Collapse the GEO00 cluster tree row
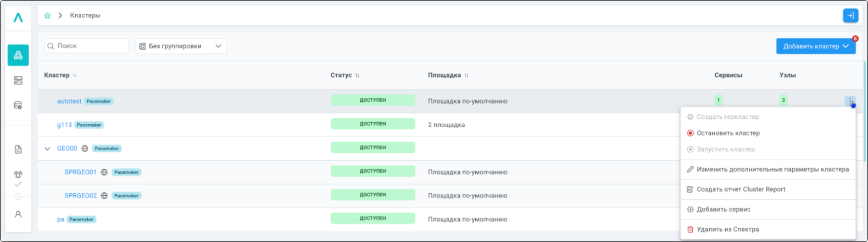 (47, 148)
